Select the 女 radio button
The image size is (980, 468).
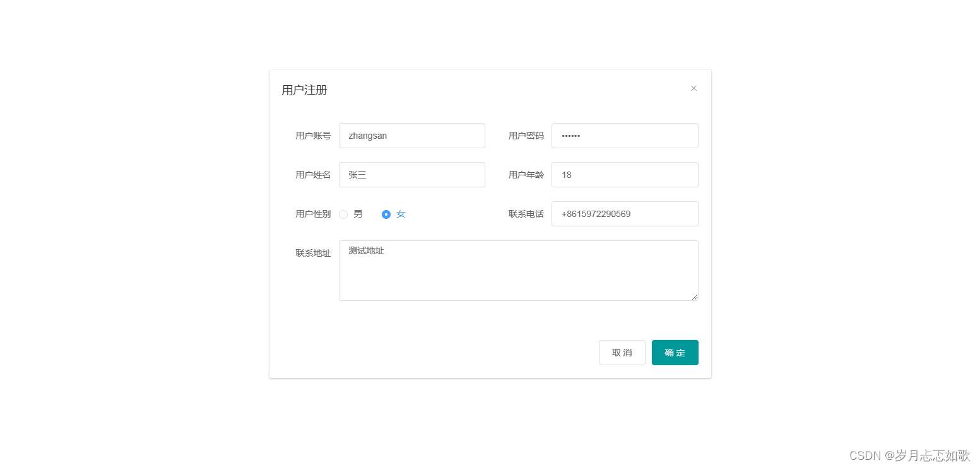click(386, 214)
